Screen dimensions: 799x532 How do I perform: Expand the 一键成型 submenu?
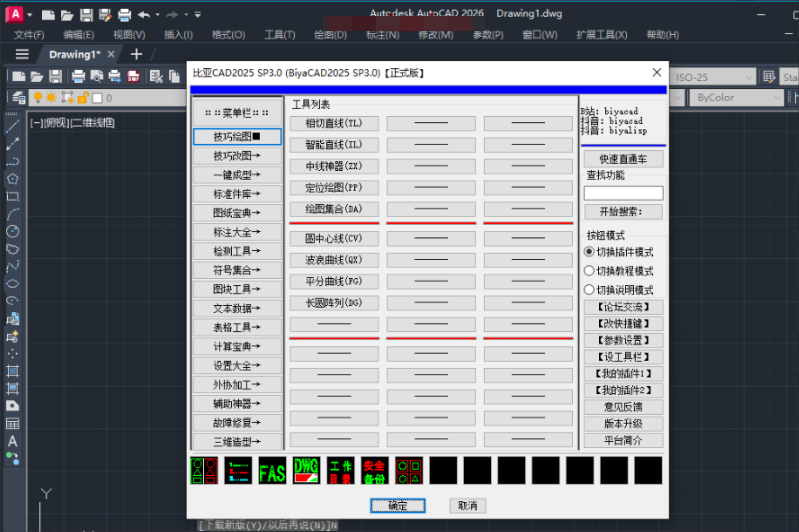coord(237,175)
